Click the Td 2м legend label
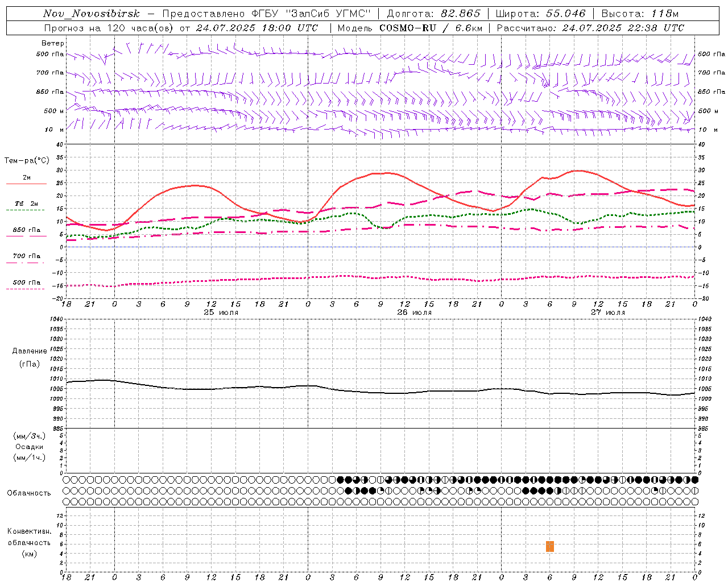The width and height of the screenshot is (728, 582). click(26, 203)
